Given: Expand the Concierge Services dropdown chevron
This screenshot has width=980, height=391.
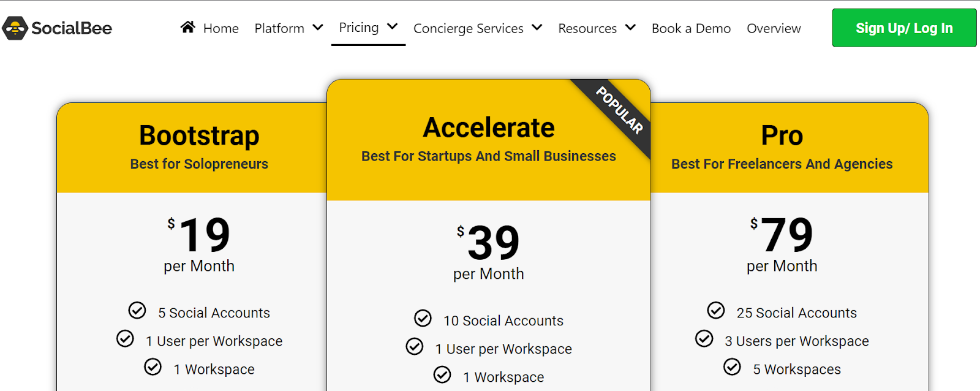Looking at the screenshot, I should pos(537,28).
